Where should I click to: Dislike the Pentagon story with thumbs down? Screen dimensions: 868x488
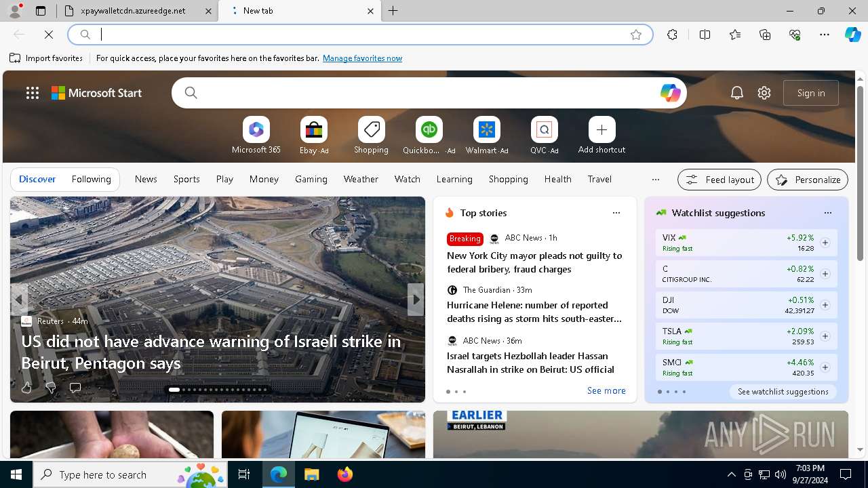click(50, 388)
